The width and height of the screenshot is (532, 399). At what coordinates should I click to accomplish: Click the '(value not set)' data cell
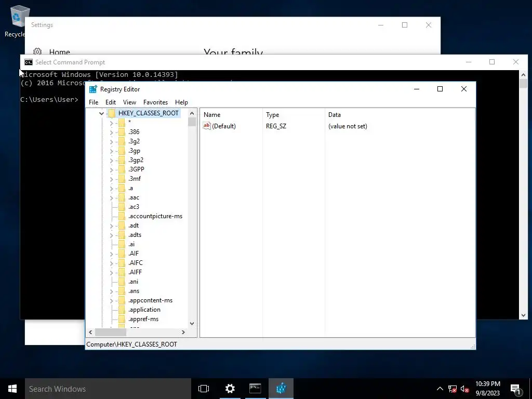(x=348, y=126)
